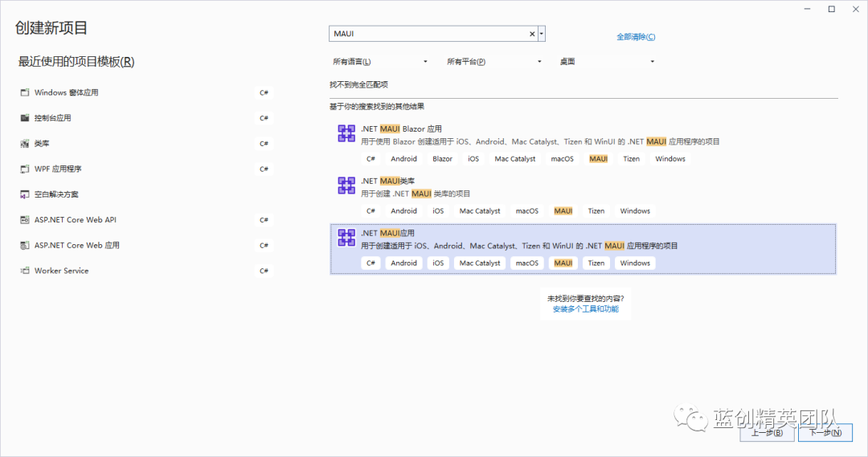
Task: Click the Tizen tag under MAUI Blazor 应用
Action: click(631, 159)
